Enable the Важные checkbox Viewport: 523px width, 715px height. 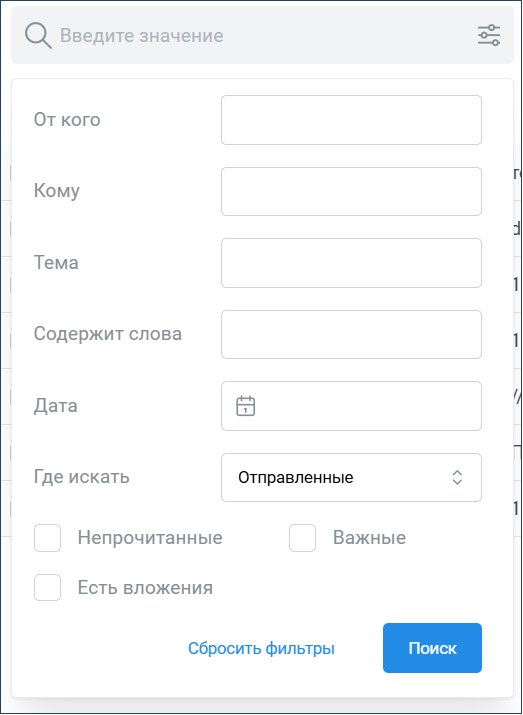pyautogui.click(x=302, y=538)
